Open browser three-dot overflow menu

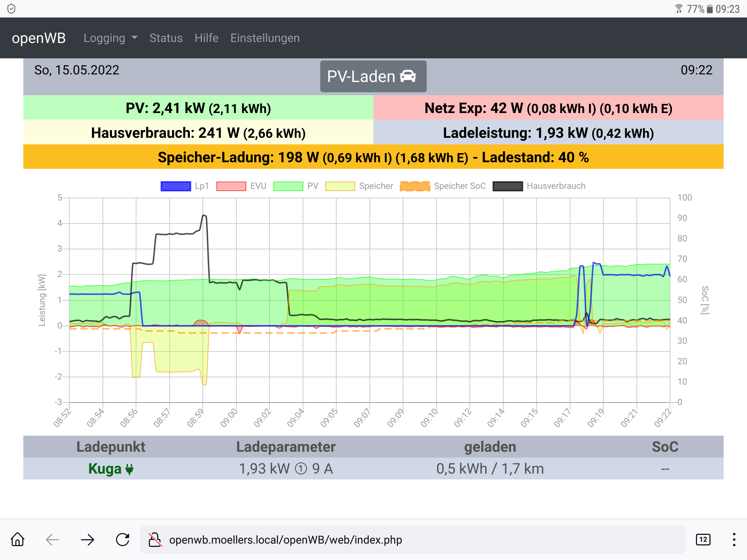[x=734, y=540]
